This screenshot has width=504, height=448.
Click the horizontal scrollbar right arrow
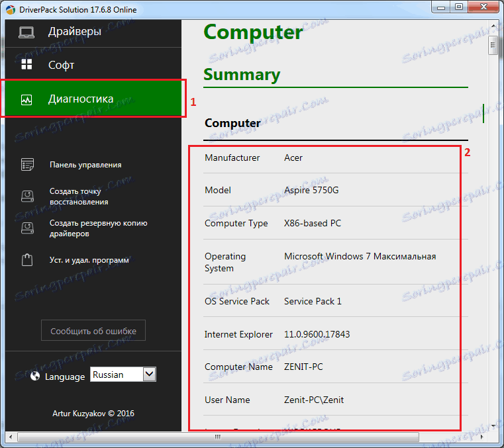[x=482, y=437]
